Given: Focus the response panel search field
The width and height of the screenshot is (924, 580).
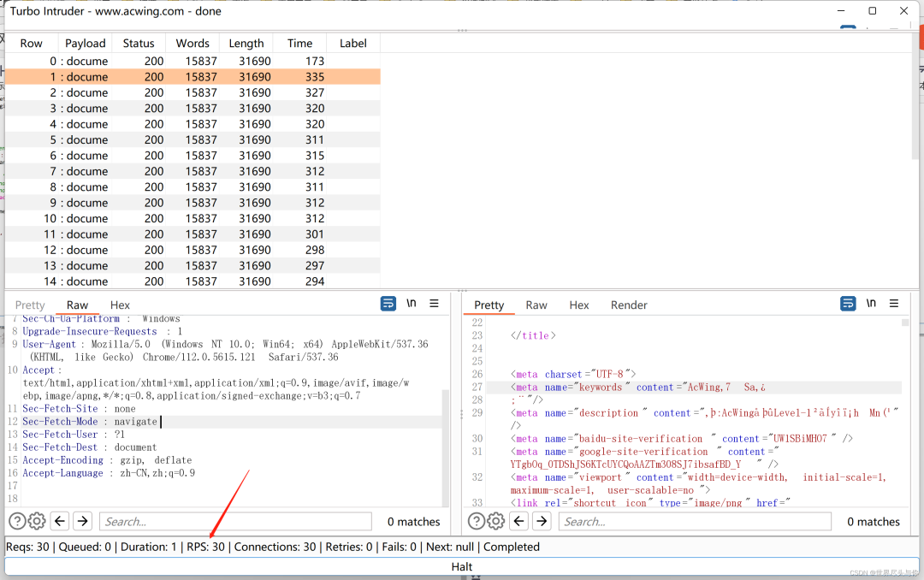Looking at the screenshot, I should [695, 521].
